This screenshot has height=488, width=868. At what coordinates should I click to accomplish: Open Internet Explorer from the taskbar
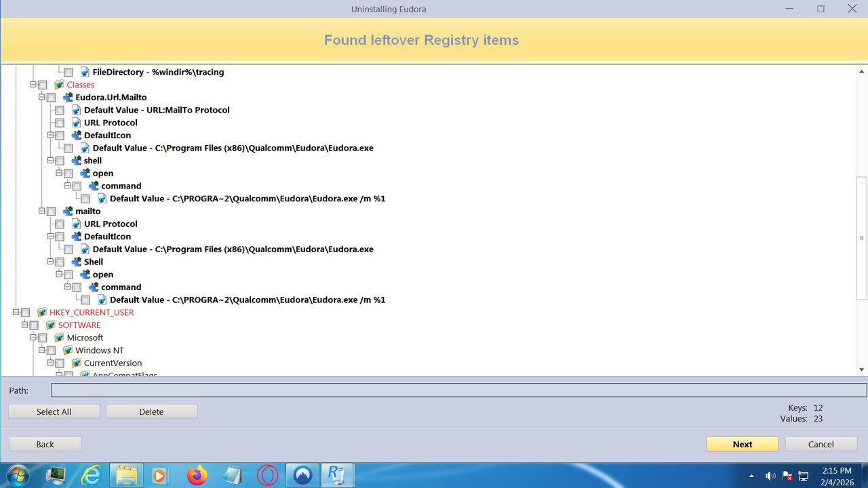[x=91, y=476]
